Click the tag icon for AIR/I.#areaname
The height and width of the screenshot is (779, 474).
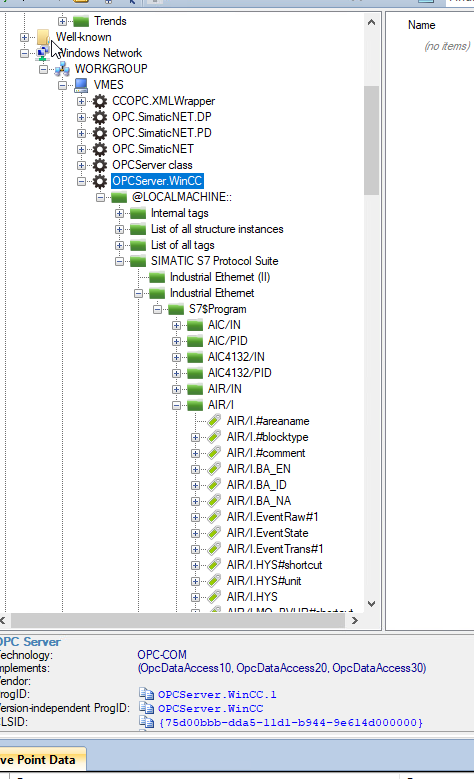214,421
